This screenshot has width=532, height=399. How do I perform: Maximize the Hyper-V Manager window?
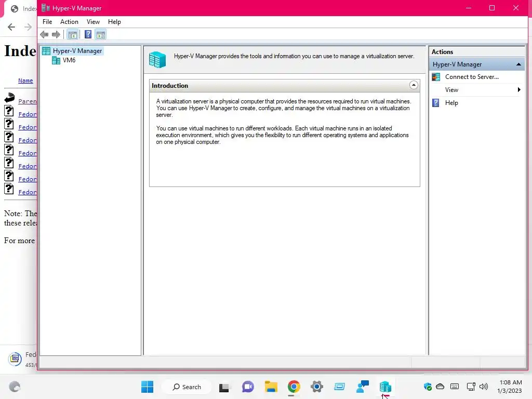[491, 8]
